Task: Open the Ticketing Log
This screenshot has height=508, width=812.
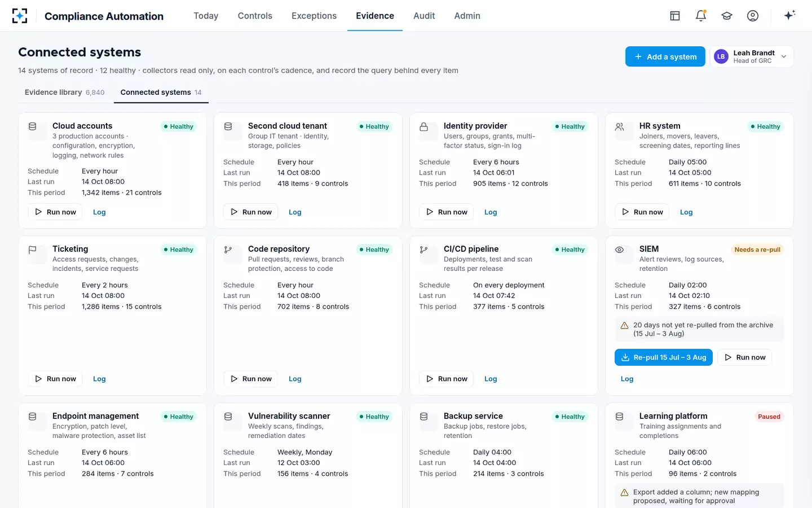Action: click(x=99, y=379)
